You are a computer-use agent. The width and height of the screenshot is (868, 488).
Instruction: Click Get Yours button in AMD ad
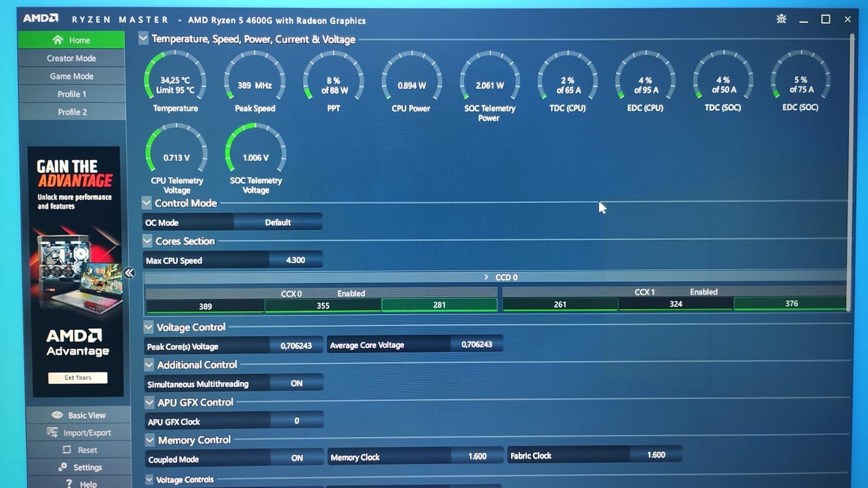(x=78, y=377)
